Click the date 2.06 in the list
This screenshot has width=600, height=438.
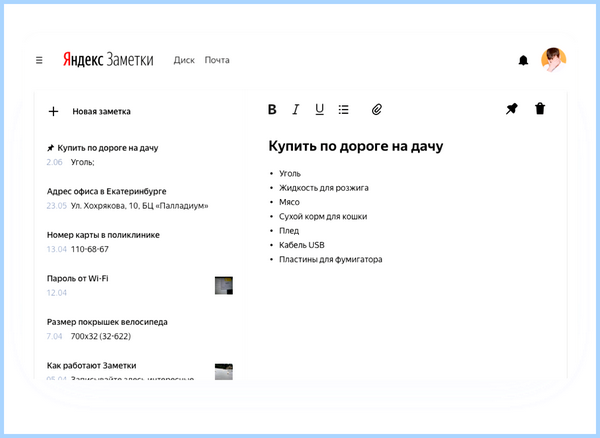54,162
